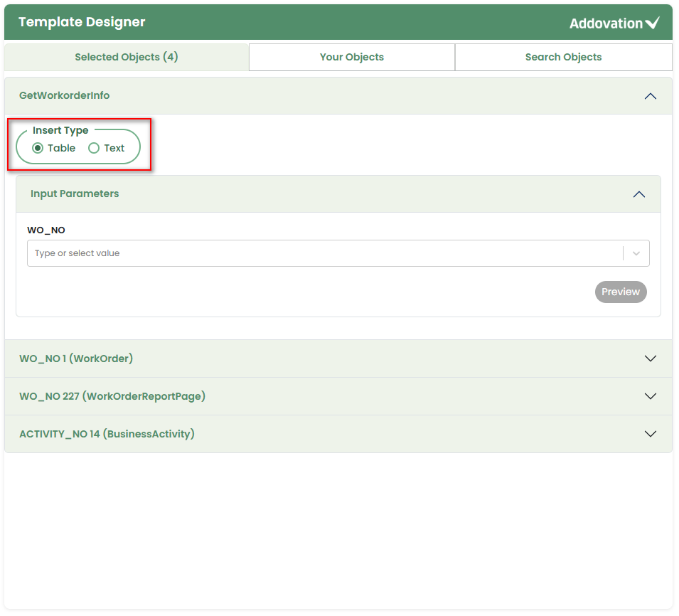Choose the Text insert type
The height and width of the screenshot is (616, 679).
[x=94, y=148]
